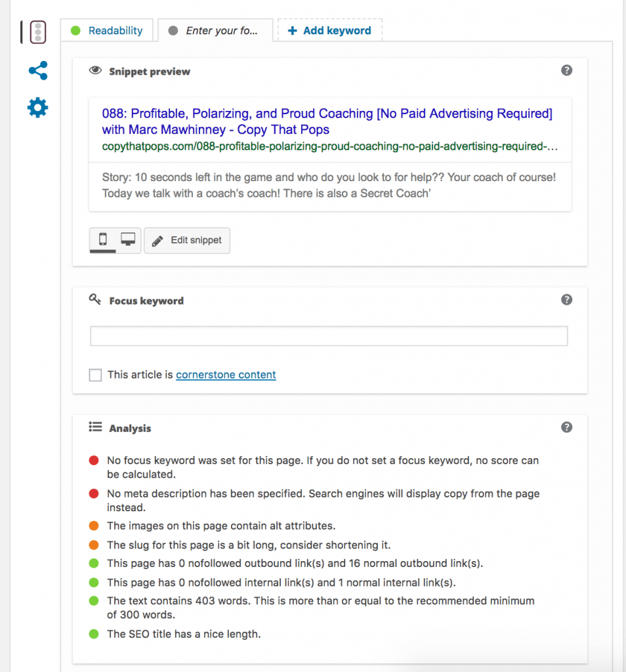
Task: Open the cornerstone content link
Action: point(225,375)
